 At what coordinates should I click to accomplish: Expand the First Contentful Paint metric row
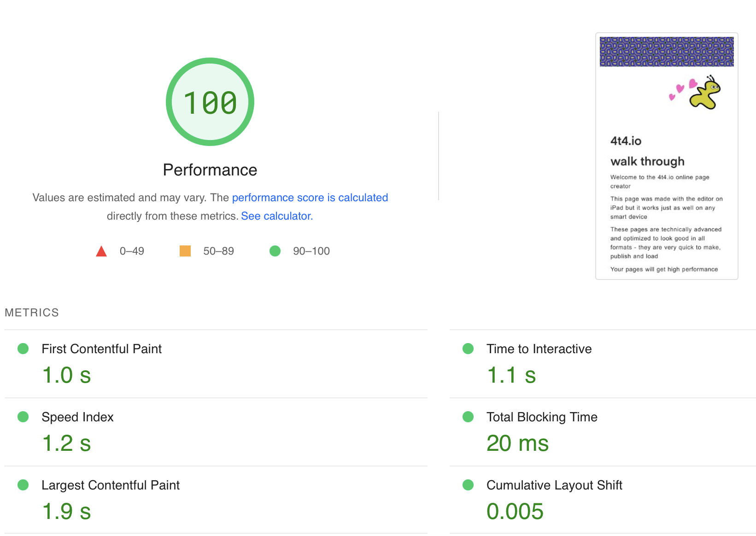point(101,349)
